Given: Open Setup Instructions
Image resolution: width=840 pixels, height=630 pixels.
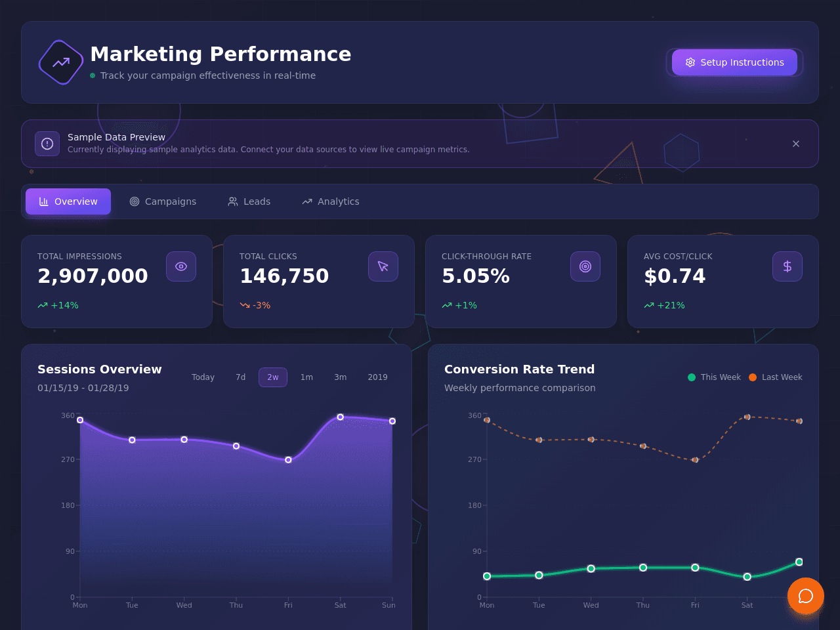Looking at the screenshot, I should point(734,62).
